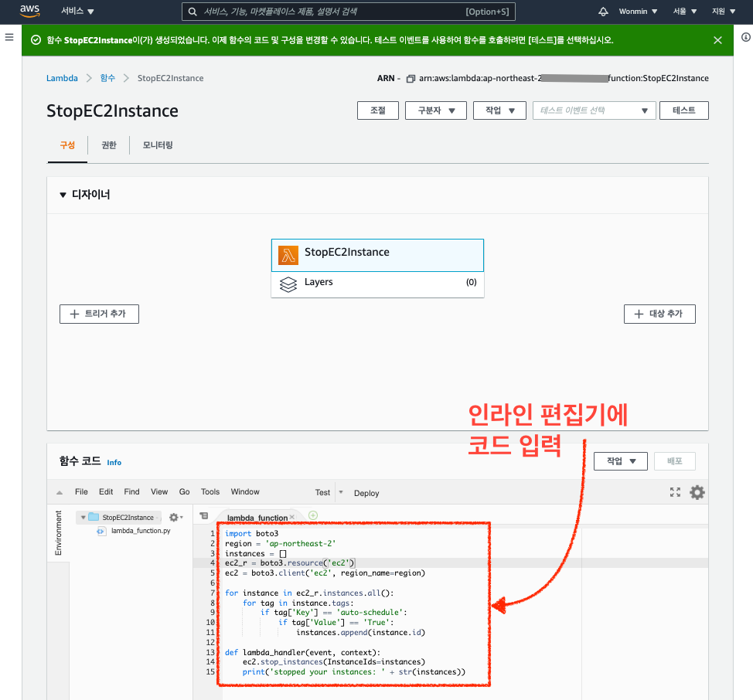Open the 서울 region dropdown

click(684, 12)
